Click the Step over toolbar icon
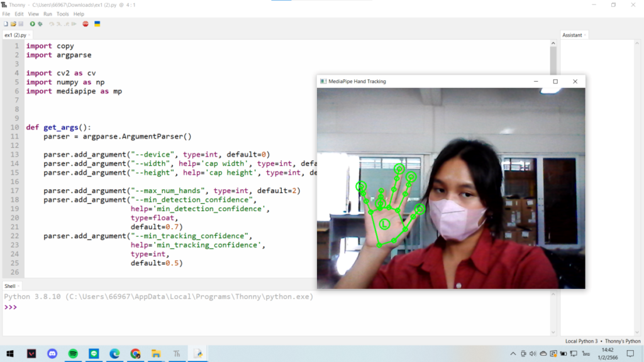 point(52,24)
